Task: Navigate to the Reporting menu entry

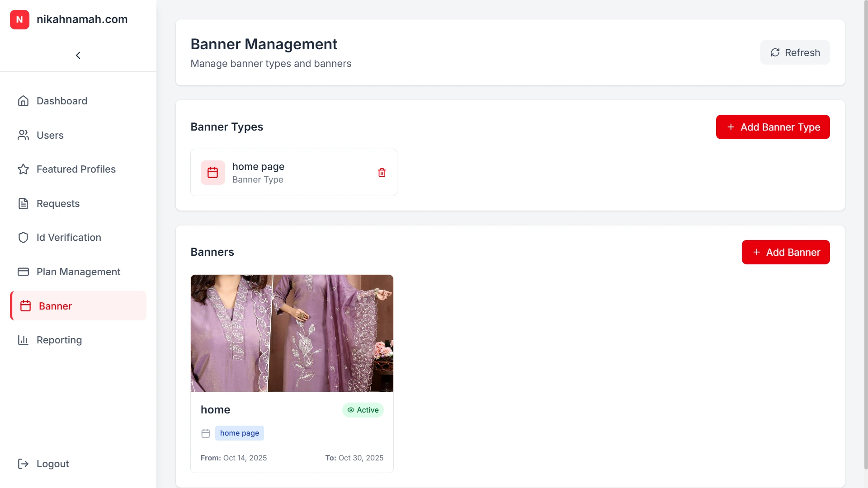Action: tap(59, 340)
